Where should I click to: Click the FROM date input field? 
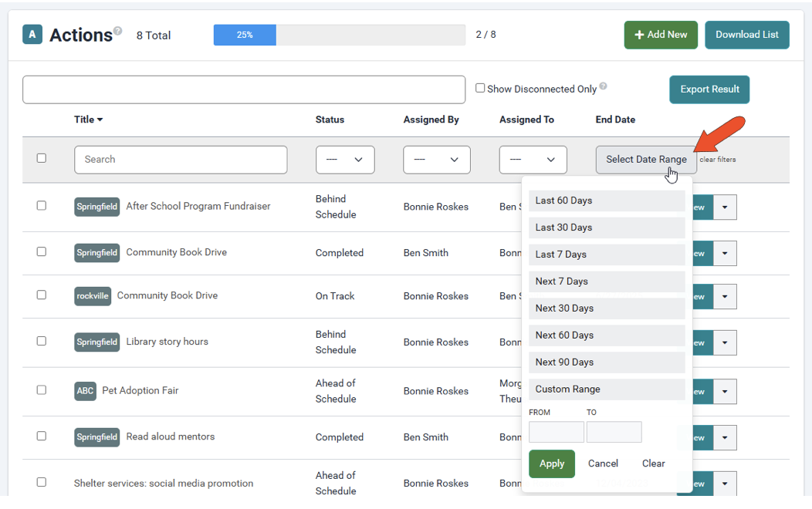(x=557, y=432)
